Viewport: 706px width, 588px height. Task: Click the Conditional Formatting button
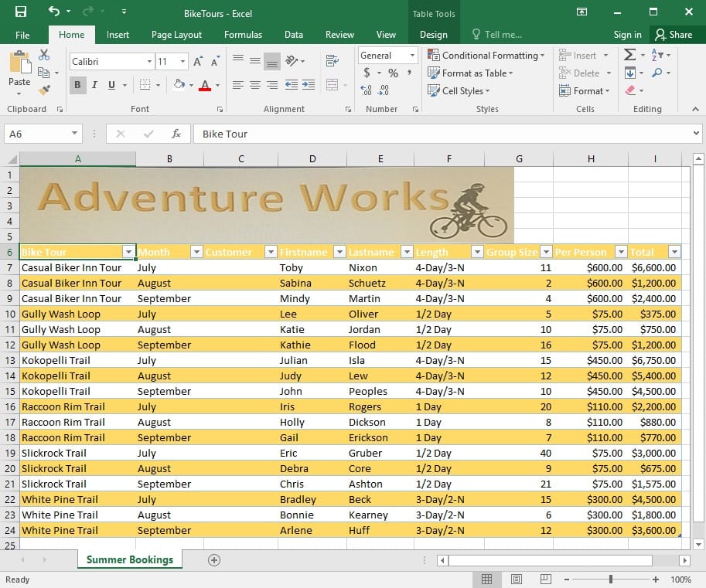pos(486,56)
